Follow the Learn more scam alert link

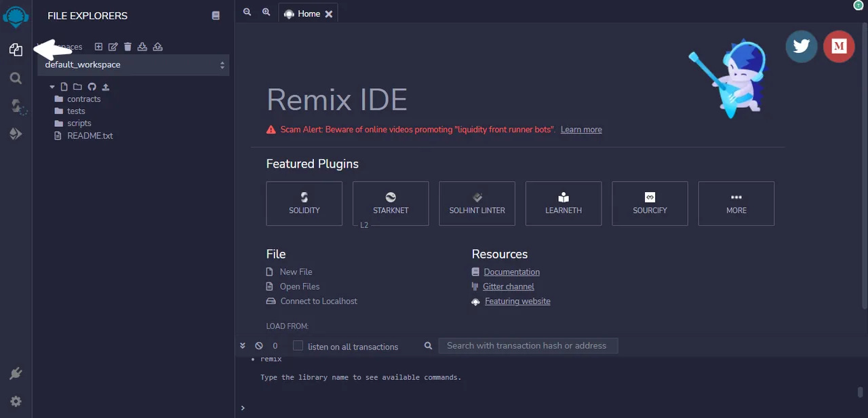[x=581, y=130]
